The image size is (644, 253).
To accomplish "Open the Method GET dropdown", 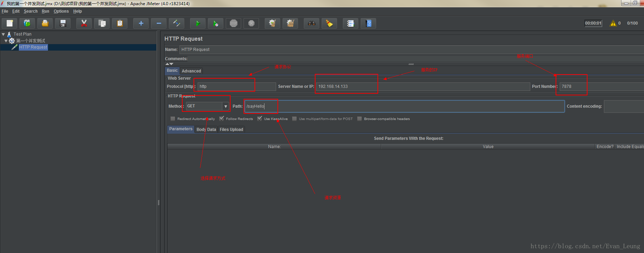I will [x=225, y=106].
